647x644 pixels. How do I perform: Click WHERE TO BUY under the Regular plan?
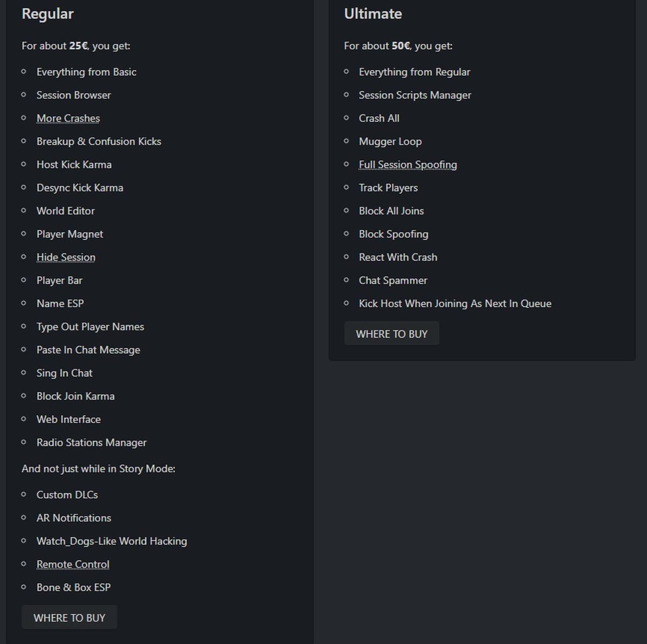(x=69, y=618)
